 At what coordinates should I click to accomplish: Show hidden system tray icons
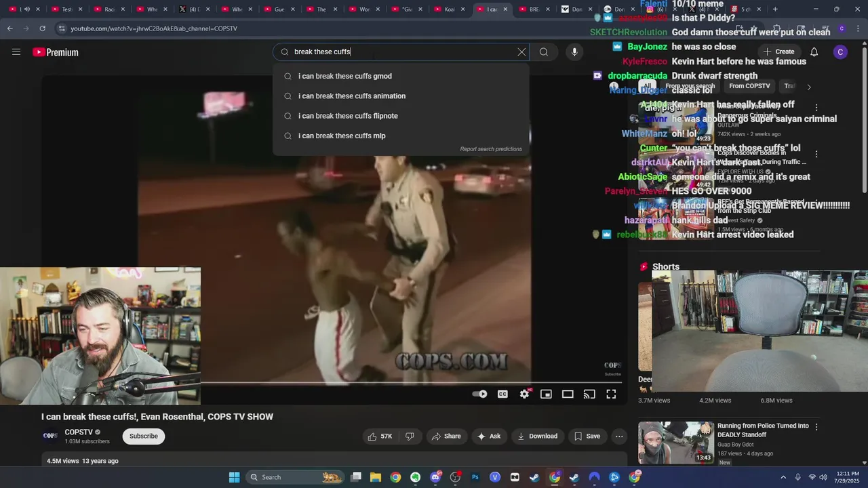(783, 477)
